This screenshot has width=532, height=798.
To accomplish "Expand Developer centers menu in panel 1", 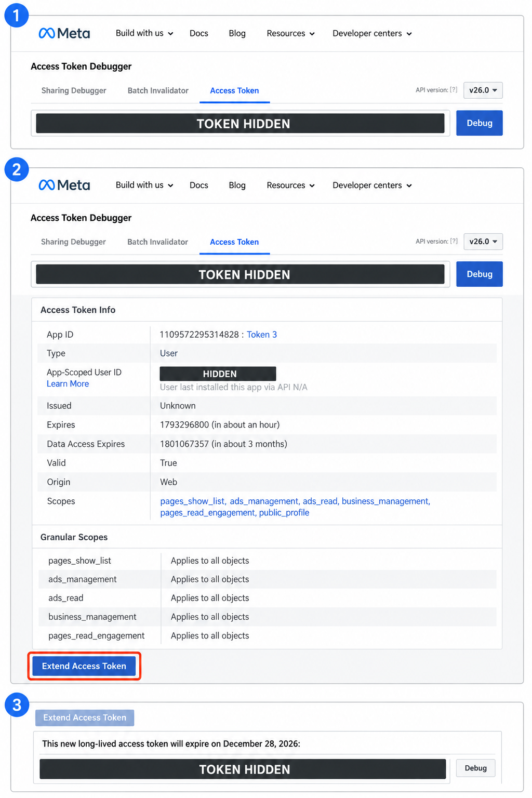I will [x=372, y=33].
